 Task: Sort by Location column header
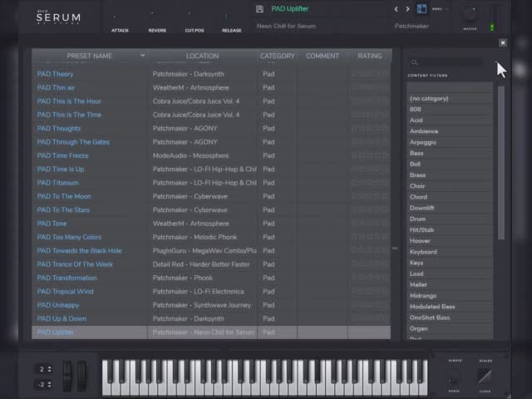click(202, 56)
